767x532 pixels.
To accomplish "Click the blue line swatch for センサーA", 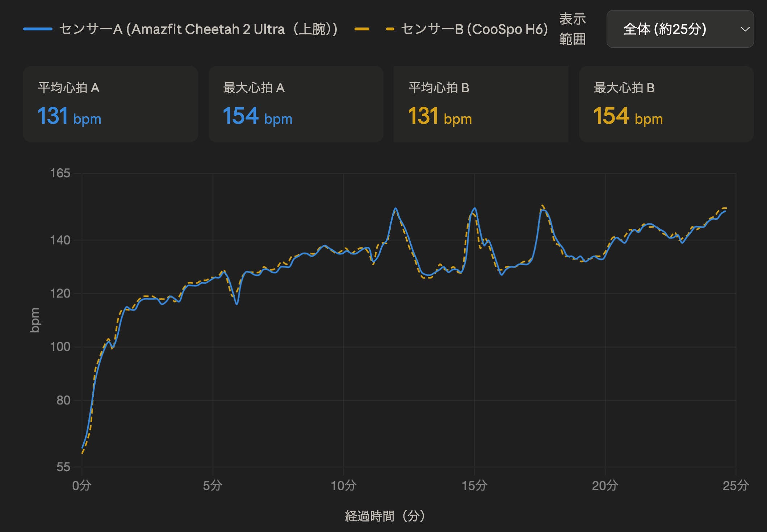I will tap(38, 29).
